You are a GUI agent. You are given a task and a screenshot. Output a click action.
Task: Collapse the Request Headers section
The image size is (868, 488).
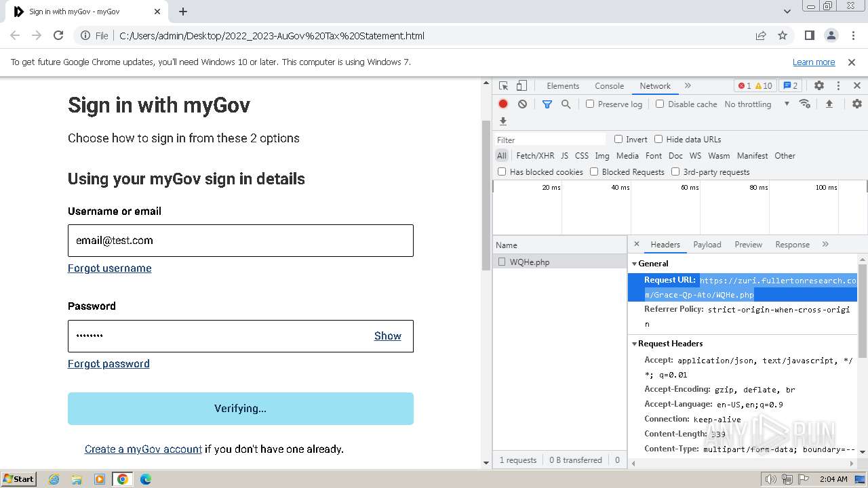pos(635,344)
